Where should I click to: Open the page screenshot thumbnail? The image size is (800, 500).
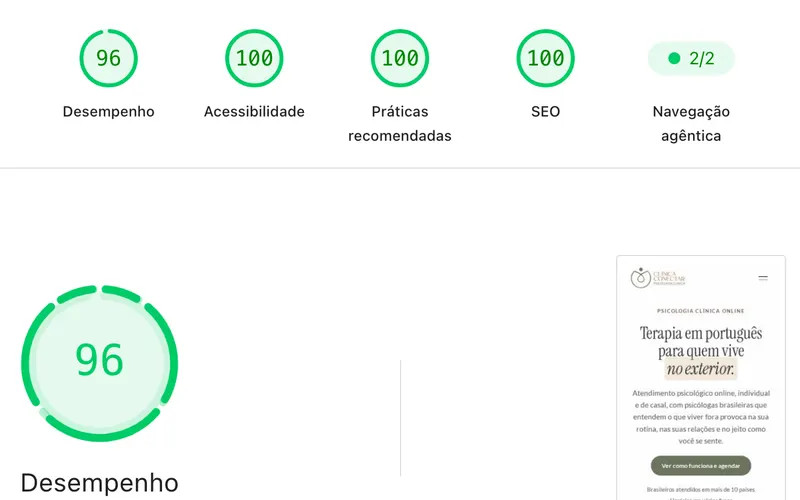(701, 378)
